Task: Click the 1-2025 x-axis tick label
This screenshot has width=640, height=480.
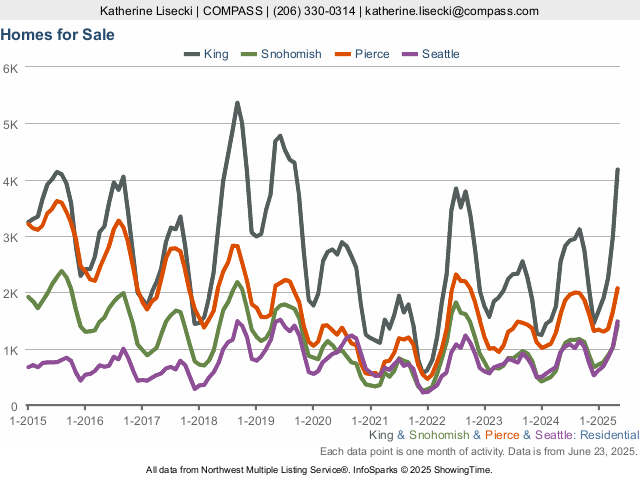Action: [x=598, y=420]
